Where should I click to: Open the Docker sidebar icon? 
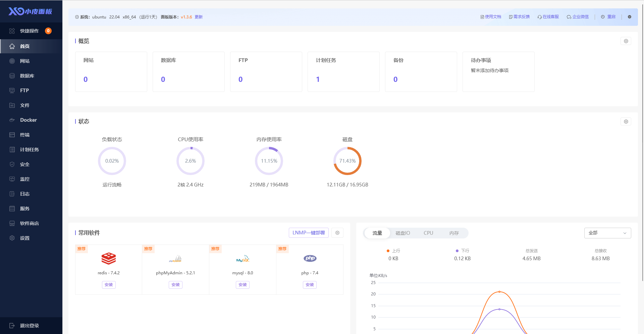12,120
